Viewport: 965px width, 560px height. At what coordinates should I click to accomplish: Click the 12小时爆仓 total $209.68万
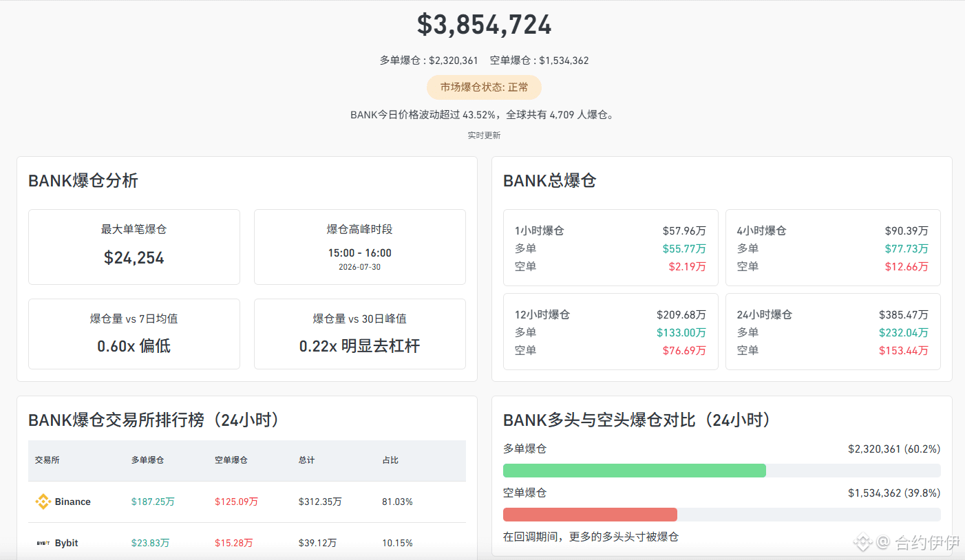click(681, 315)
